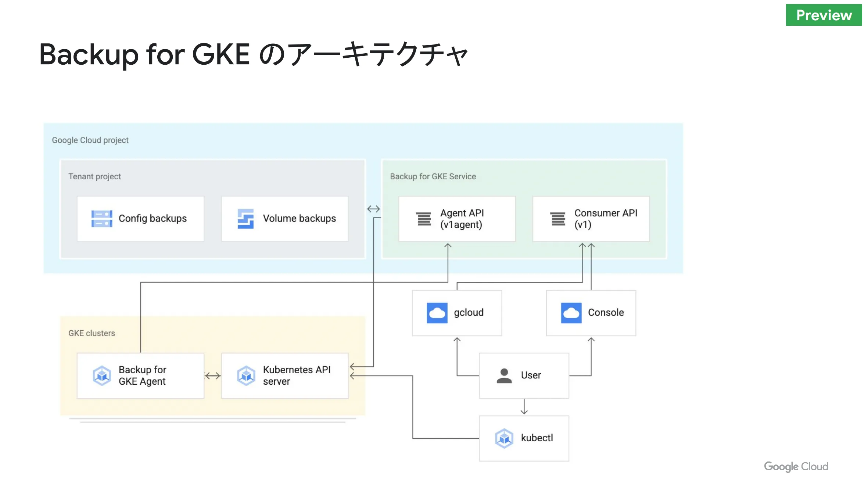Click the gcloud cloud icon

click(437, 313)
